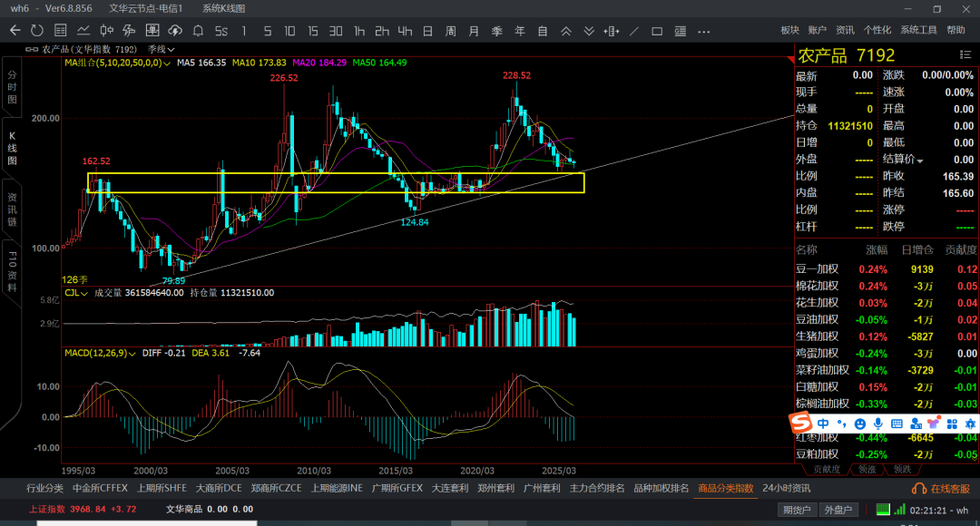Viewport: 980px width, 526px height.
Task: Open the 系统工具 menu
Action: pyautogui.click(x=918, y=30)
